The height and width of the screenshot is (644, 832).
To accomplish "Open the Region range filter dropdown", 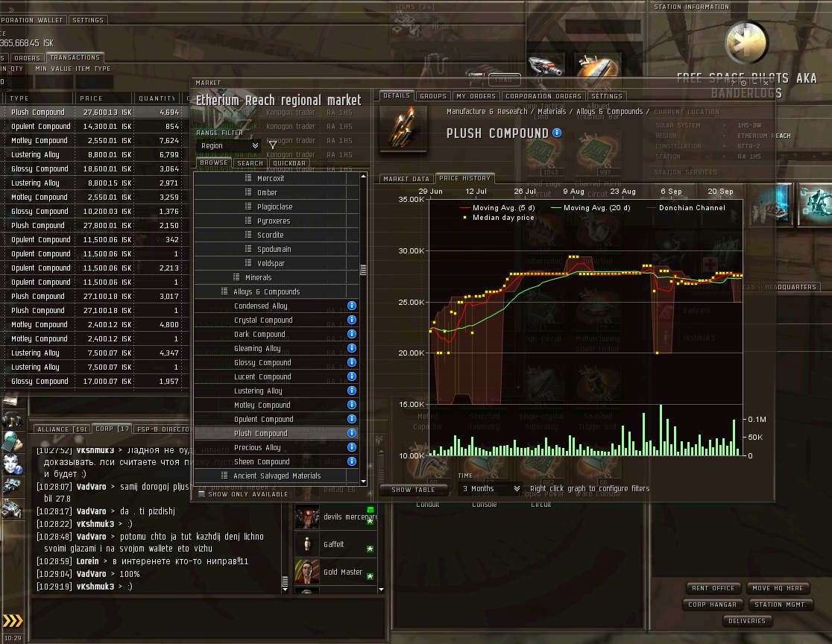I will point(229,145).
